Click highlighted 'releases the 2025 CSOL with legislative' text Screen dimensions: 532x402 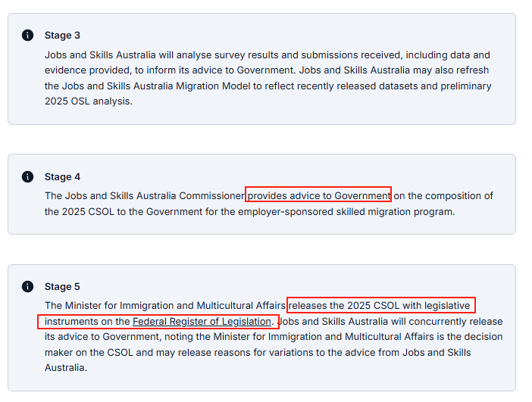(x=380, y=306)
